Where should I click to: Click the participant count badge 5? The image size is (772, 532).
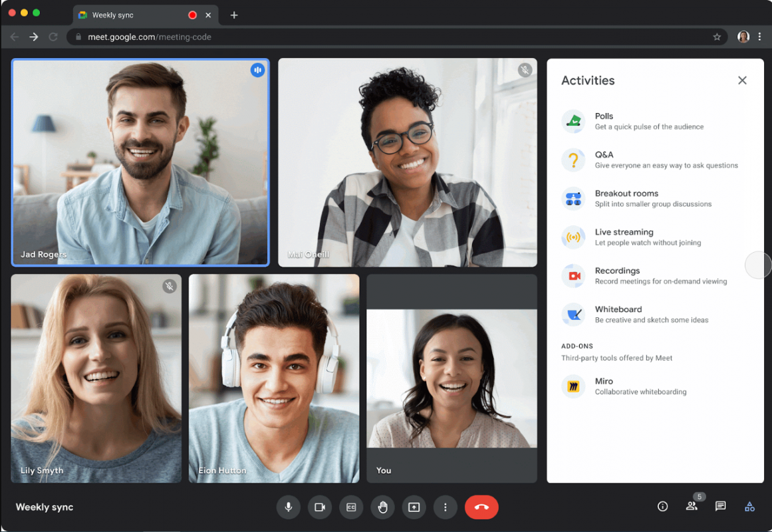(699, 497)
